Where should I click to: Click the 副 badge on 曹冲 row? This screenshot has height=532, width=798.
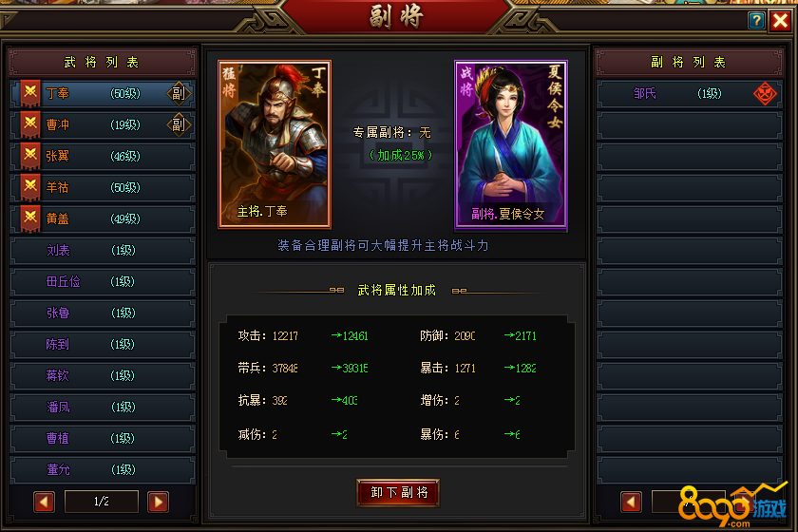coord(179,124)
